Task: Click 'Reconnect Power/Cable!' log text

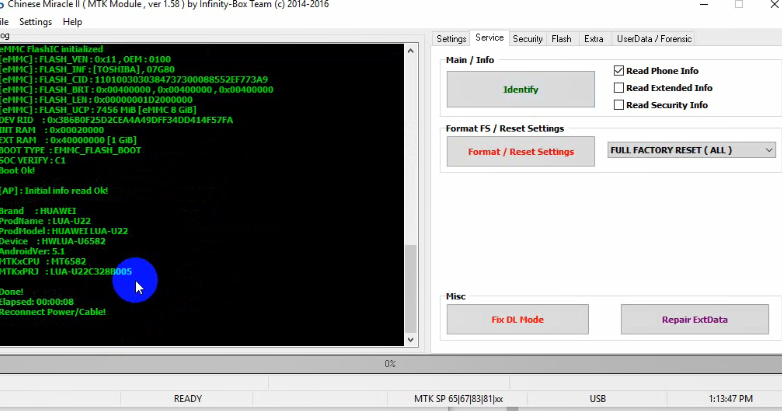Action: (x=53, y=312)
